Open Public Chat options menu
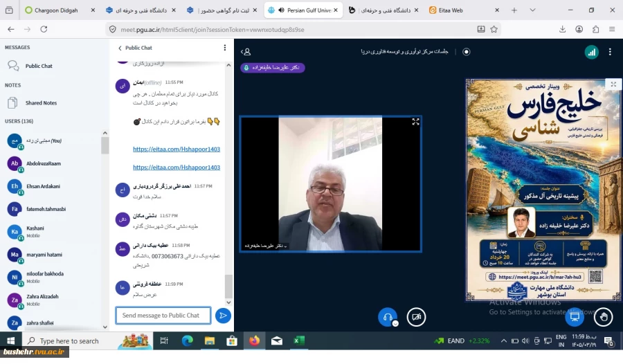 click(x=225, y=48)
